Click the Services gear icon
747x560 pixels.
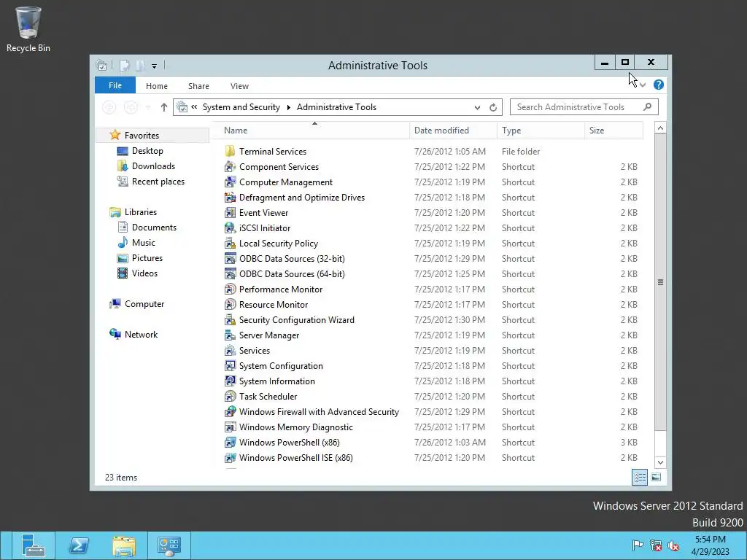[x=230, y=351]
